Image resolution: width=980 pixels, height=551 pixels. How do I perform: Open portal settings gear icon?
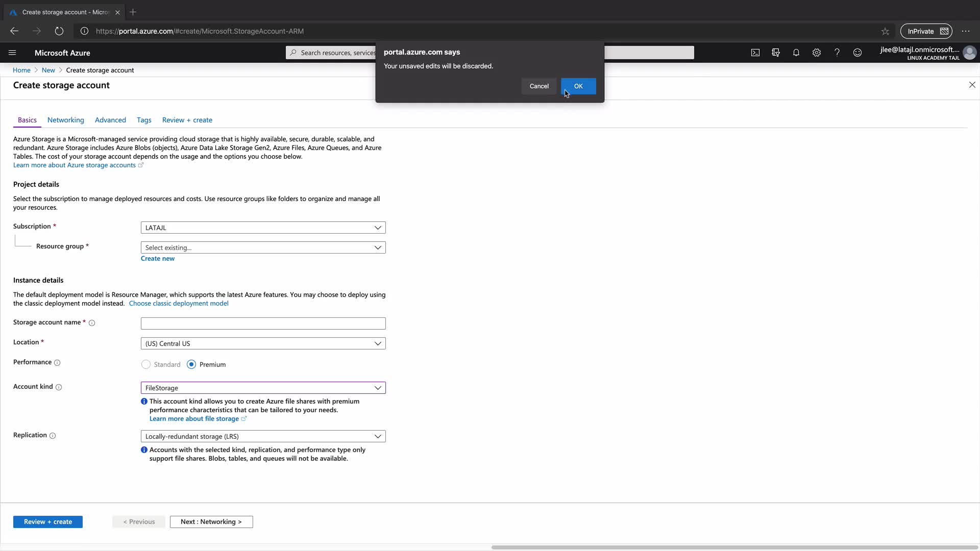tap(816, 53)
